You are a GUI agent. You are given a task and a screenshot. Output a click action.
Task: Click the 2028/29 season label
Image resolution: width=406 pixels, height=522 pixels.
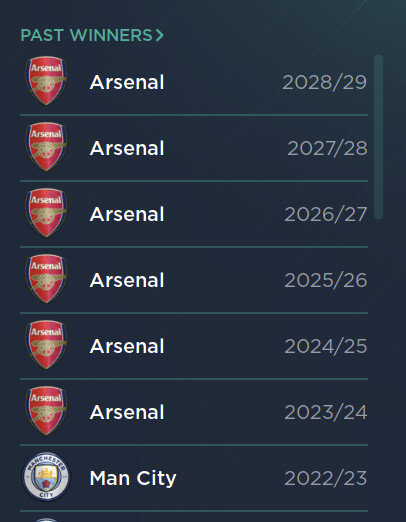pyautogui.click(x=325, y=82)
